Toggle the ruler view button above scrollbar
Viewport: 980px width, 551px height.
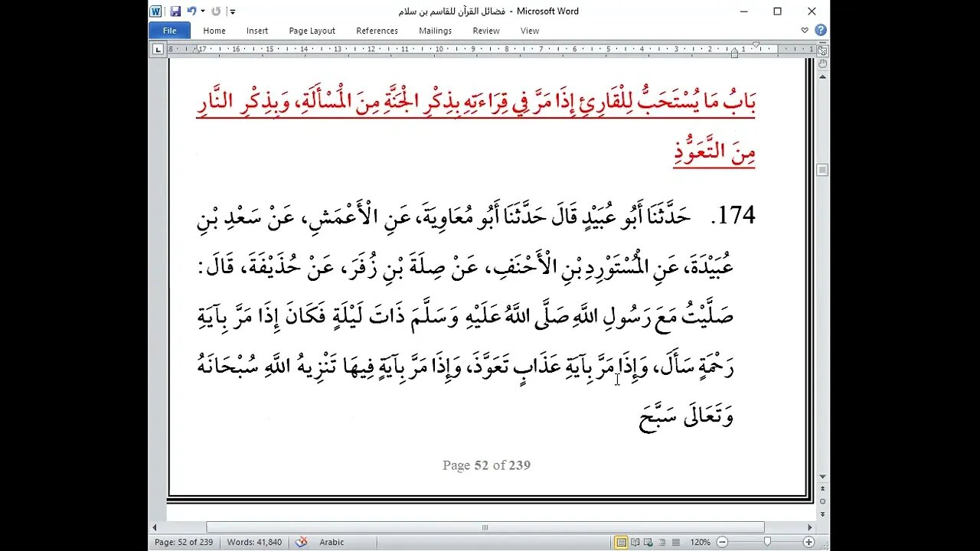point(823,51)
